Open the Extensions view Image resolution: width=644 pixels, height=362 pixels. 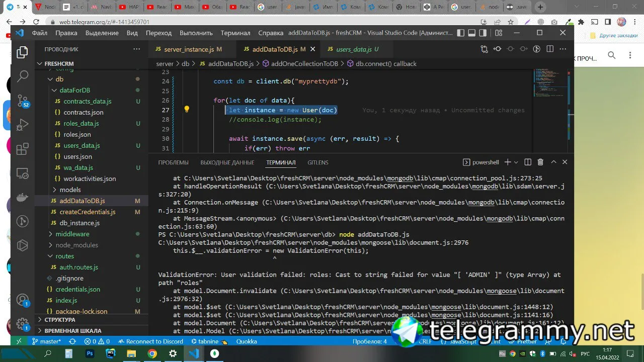(x=22, y=149)
